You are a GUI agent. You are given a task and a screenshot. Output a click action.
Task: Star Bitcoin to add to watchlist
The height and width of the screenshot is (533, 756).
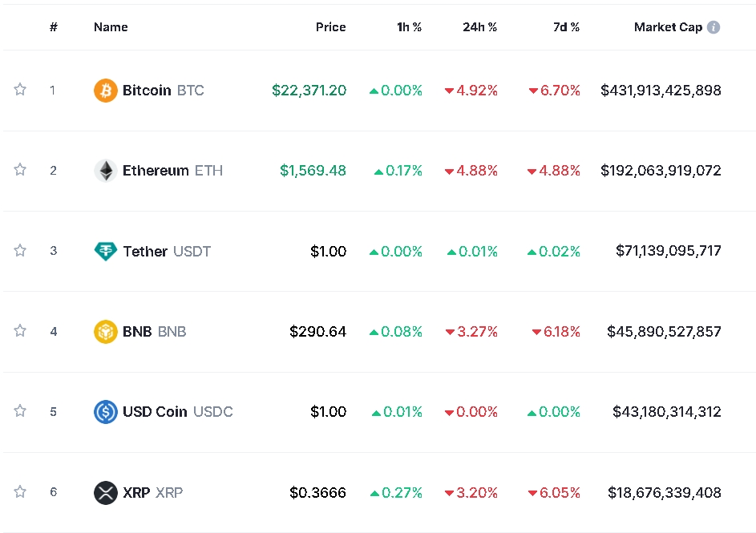tap(20, 90)
